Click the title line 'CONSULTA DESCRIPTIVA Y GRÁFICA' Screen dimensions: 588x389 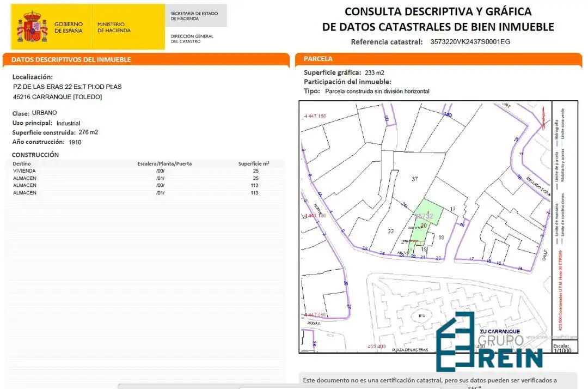click(438, 11)
